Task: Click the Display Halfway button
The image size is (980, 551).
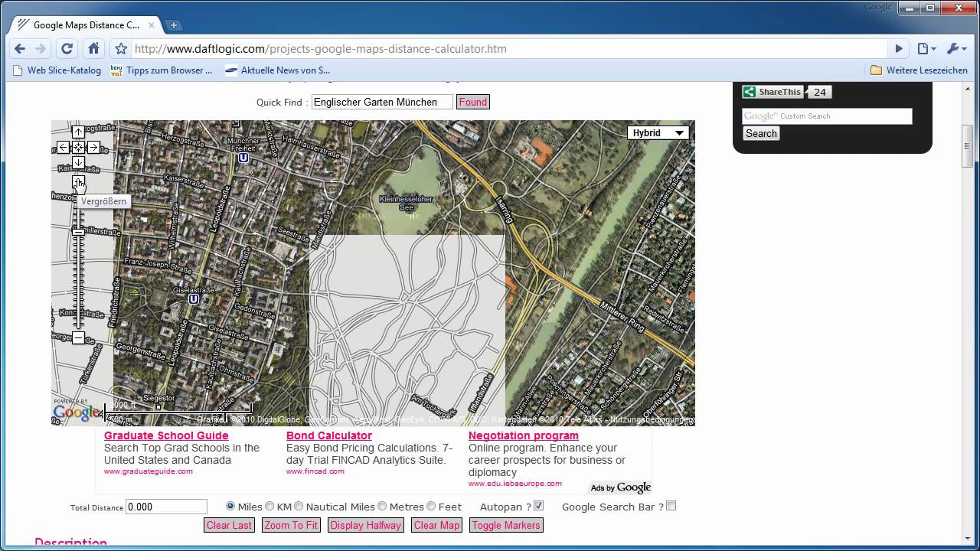Action: tap(366, 525)
